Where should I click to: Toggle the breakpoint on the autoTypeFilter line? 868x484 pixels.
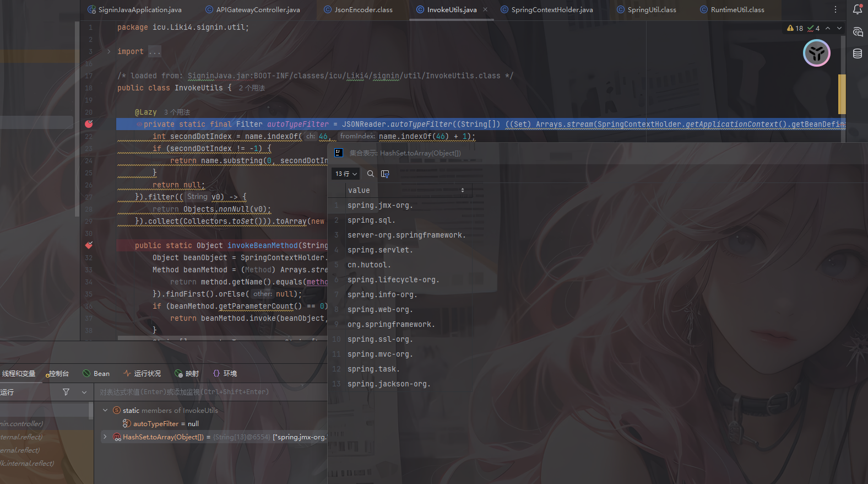pyautogui.click(x=89, y=124)
